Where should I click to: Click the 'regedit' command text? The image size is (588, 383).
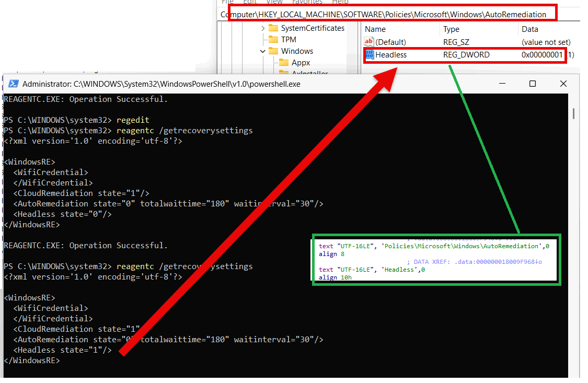pos(133,120)
